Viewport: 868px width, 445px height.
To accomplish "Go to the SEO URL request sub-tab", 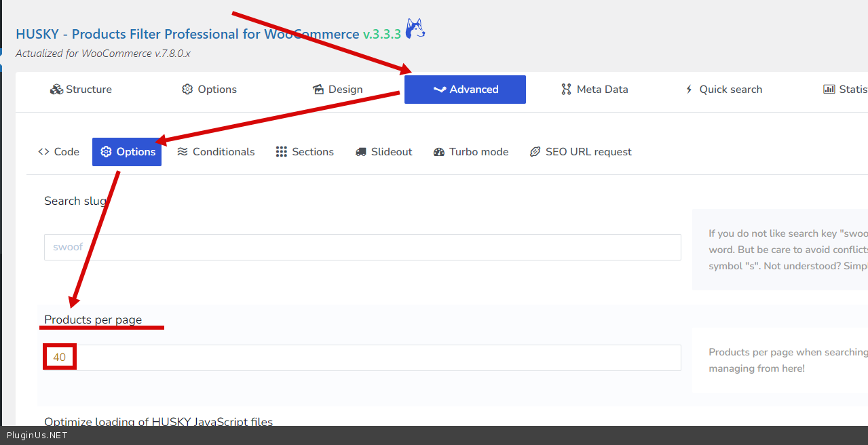I will pyautogui.click(x=581, y=152).
